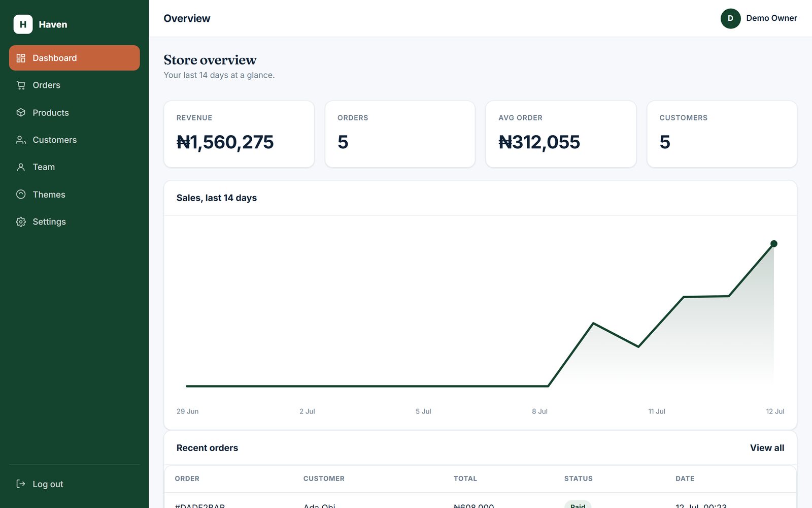Click the Demo Owner avatar circle
This screenshot has height=508, width=812.
click(730, 18)
